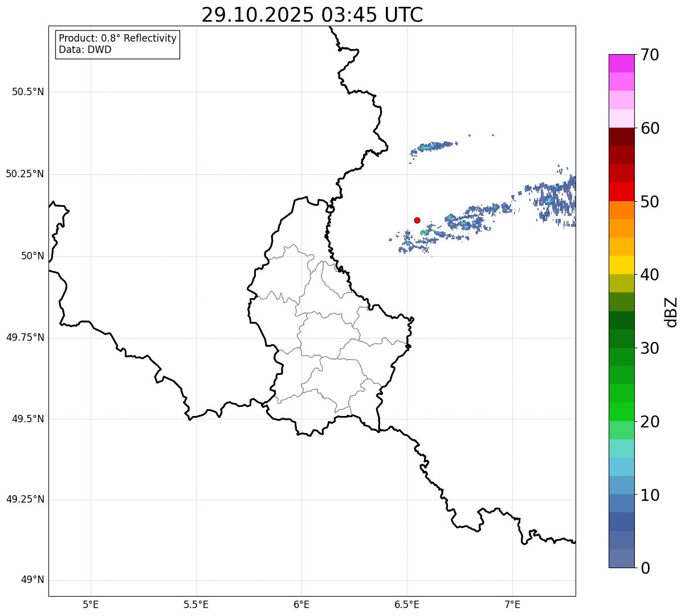Click the 50.25°N latitude label
Screen dimensions: 685x616
25,174
